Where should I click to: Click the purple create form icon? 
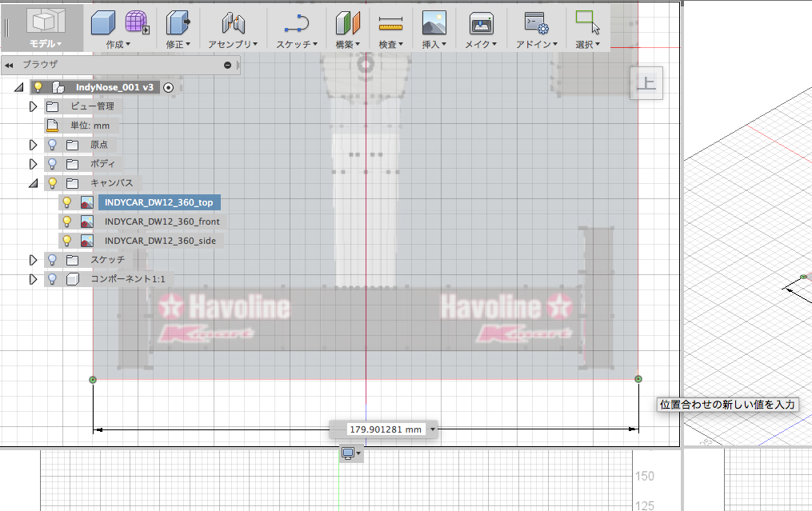137,22
